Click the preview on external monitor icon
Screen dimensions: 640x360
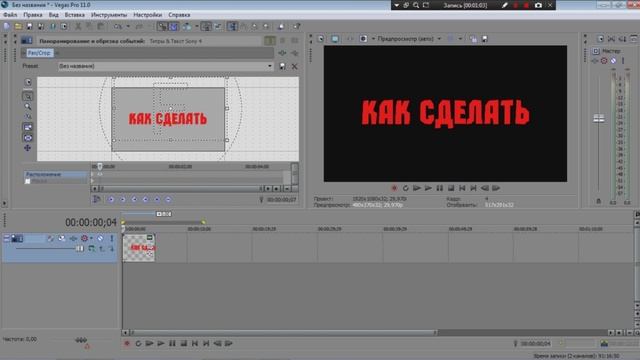point(335,39)
